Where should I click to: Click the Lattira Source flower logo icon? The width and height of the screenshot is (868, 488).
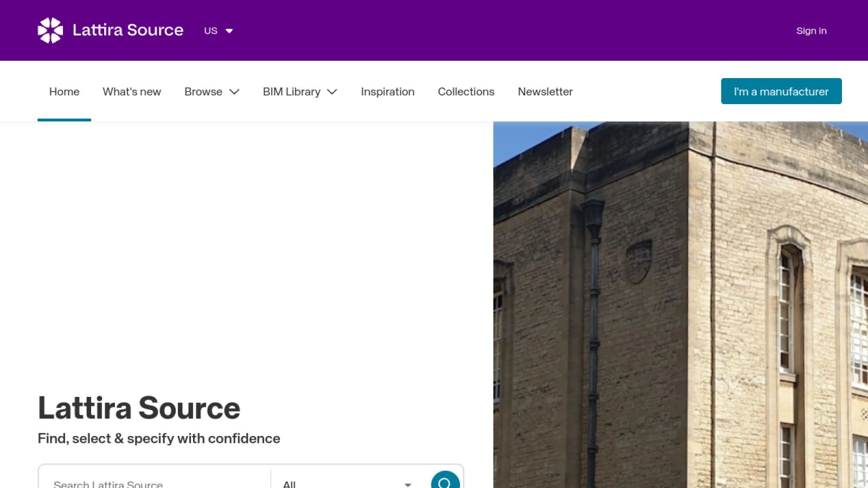(x=50, y=30)
